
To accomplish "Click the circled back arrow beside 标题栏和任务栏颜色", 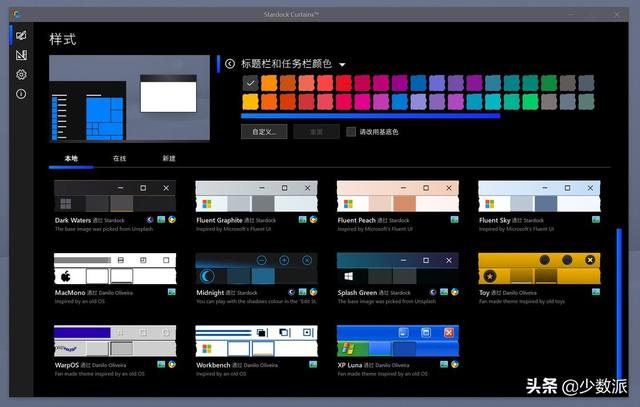I will tap(230, 64).
